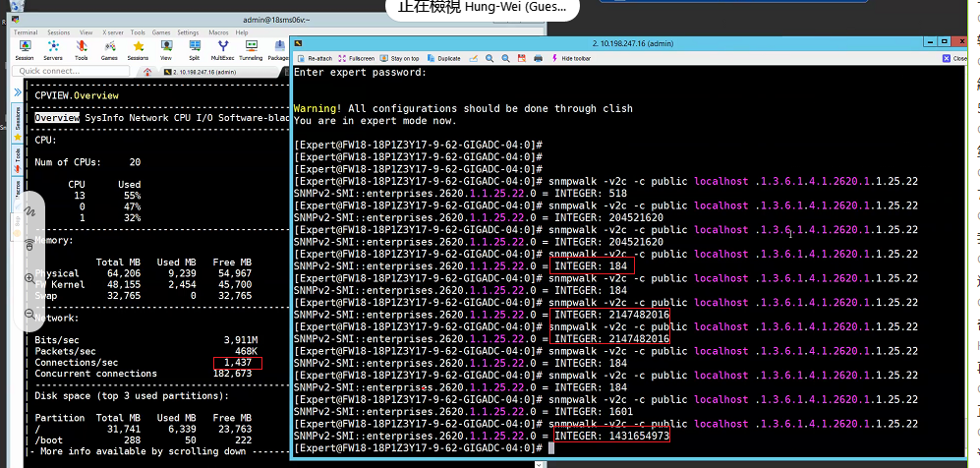The width and height of the screenshot is (980, 468).
Task: Select the 10.198.247.16 (admin) tab in main window
Action: tap(220, 72)
